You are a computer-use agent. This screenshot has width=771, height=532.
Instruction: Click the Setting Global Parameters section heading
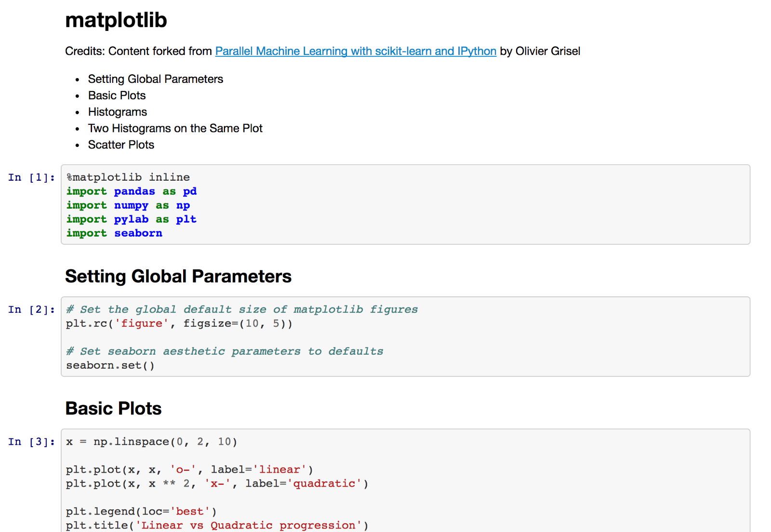[178, 276]
